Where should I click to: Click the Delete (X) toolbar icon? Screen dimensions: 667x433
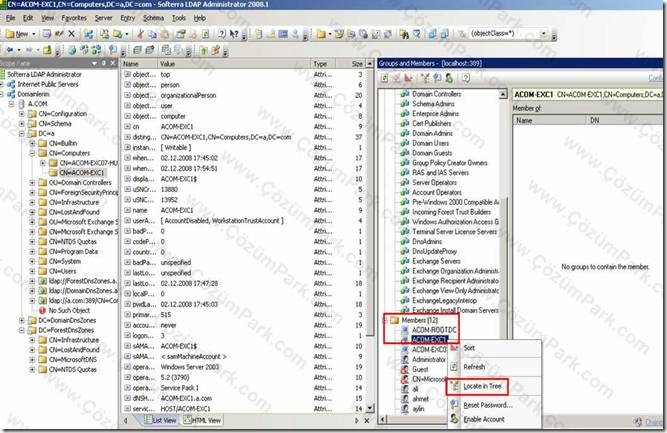pos(71,34)
